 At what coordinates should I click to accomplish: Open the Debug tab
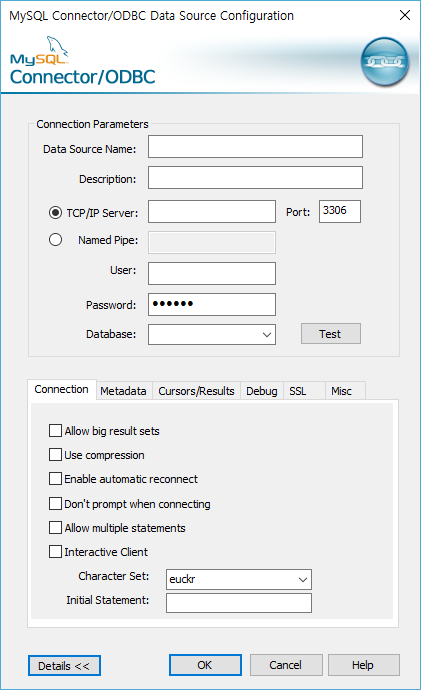(262, 391)
